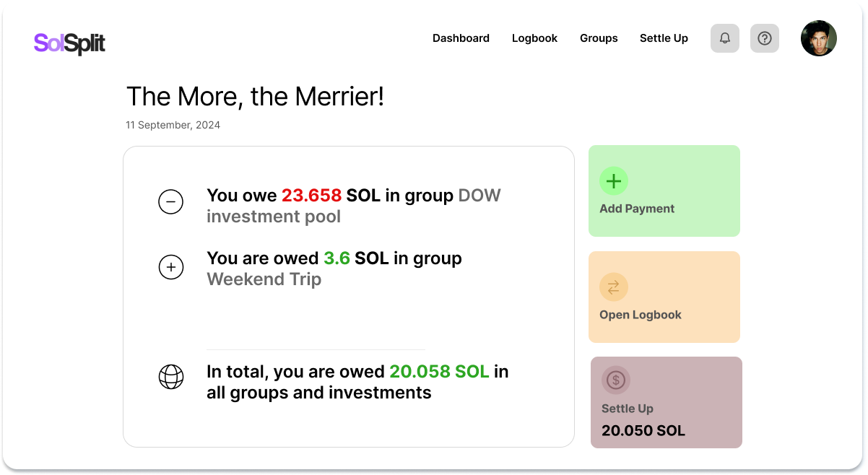Click the Add Payment card label

[637, 209]
